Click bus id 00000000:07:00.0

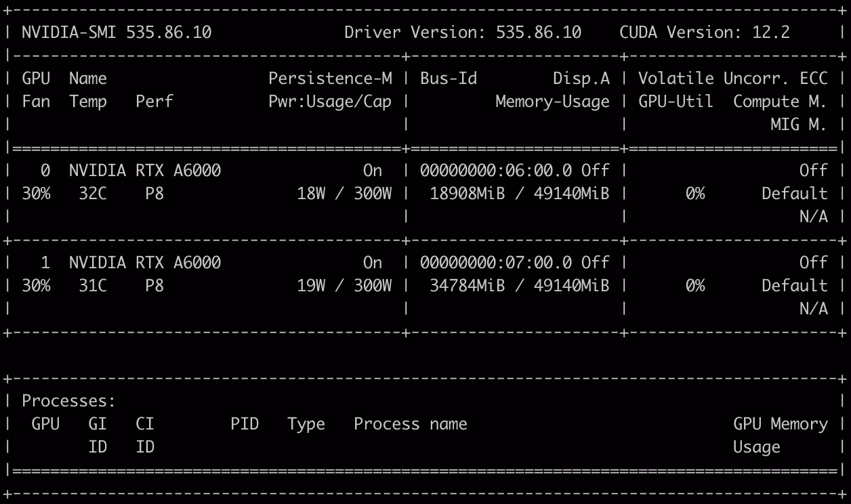(496, 263)
